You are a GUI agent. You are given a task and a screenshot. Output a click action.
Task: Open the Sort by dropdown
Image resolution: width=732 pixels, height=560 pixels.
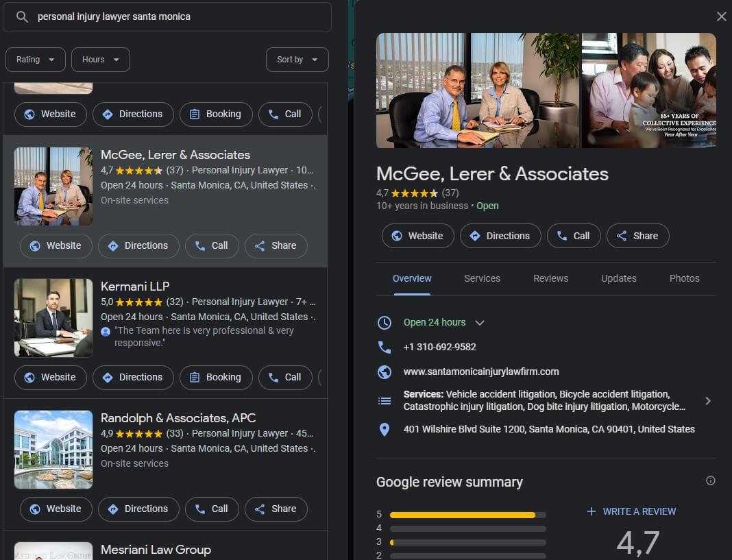[x=297, y=60]
